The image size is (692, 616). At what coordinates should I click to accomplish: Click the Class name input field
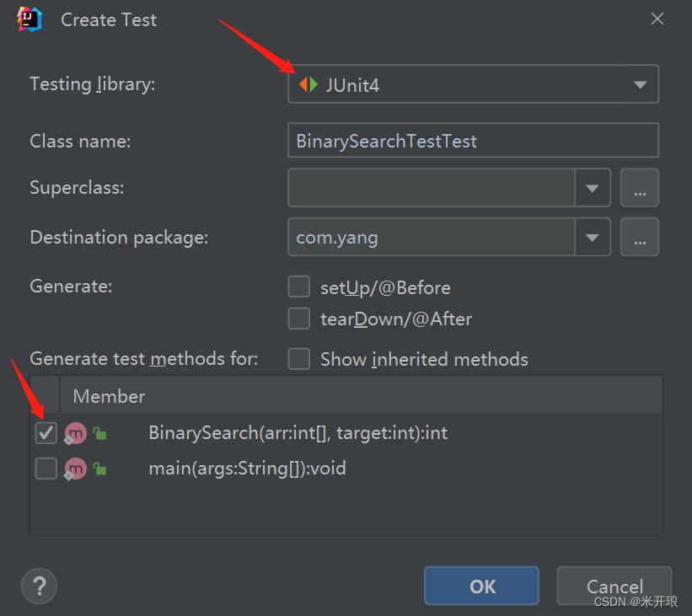473,141
